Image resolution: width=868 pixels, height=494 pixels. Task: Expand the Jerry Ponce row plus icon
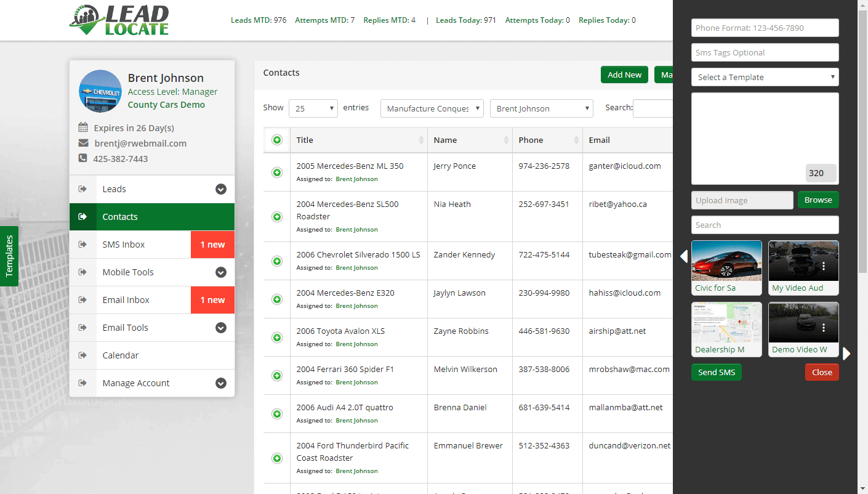(x=277, y=172)
